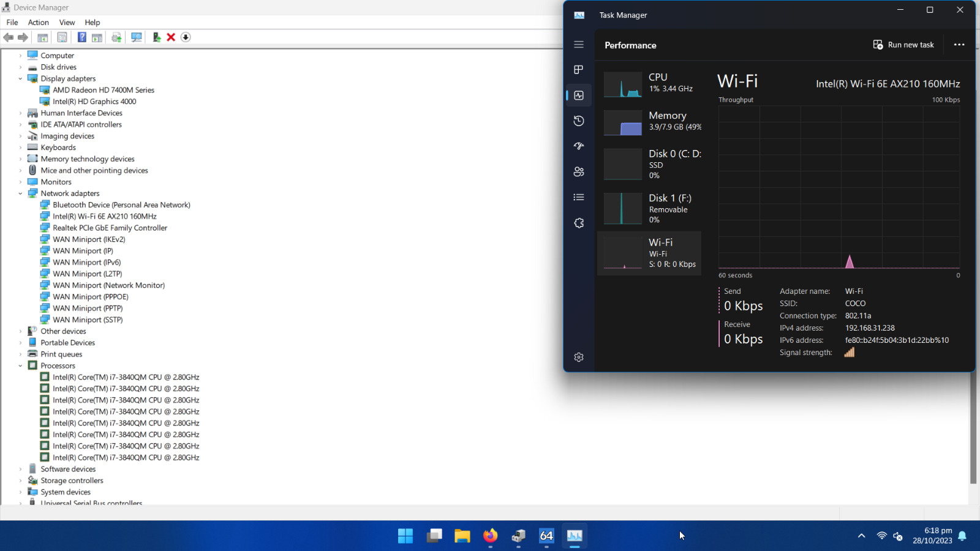The image size is (980, 551).
Task: Click the 64 app icon on taskbar
Action: pyautogui.click(x=546, y=536)
